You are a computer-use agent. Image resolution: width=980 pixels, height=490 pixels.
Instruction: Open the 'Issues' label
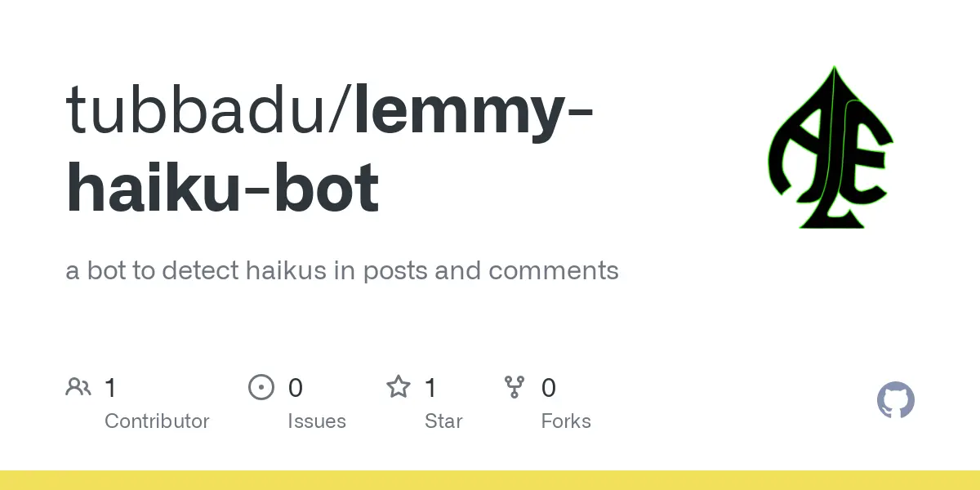(x=317, y=421)
